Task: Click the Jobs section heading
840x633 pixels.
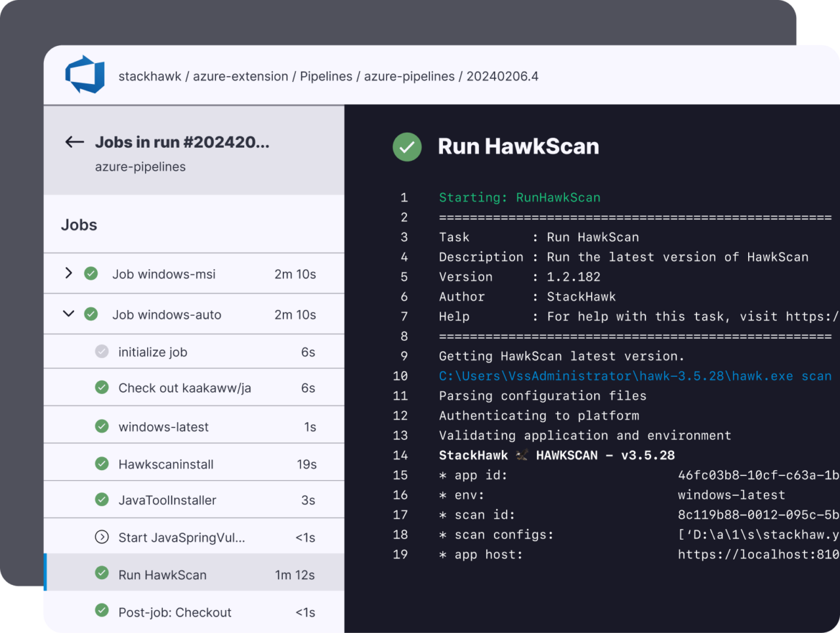Action: (x=79, y=225)
